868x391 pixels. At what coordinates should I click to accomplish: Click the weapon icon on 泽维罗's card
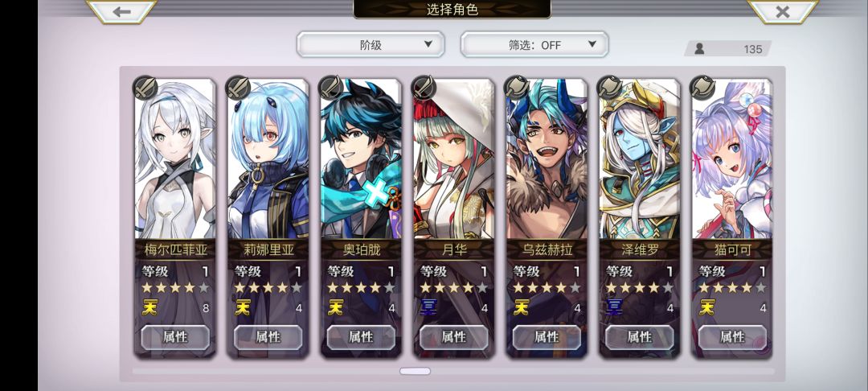(x=610, y=88)
